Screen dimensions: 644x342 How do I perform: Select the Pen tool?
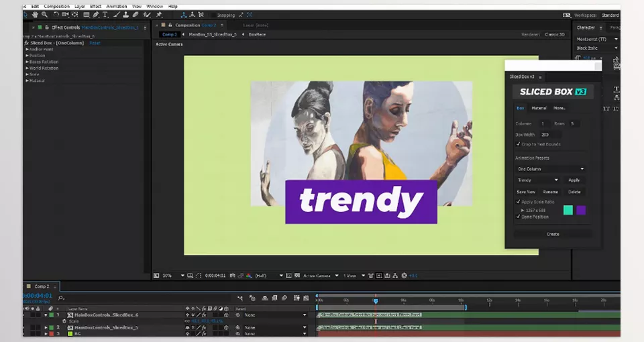pyautogui.click(x=95, y=14)
